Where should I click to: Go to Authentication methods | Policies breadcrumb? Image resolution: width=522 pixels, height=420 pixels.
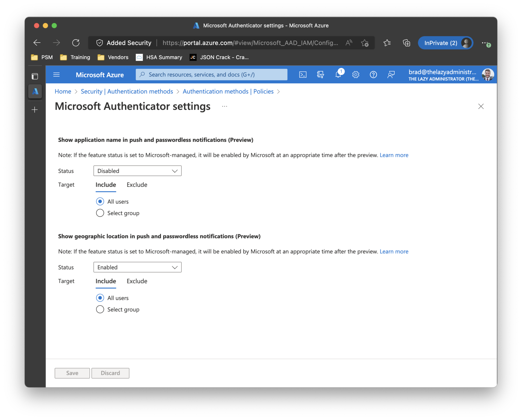(x=228, y=91)
